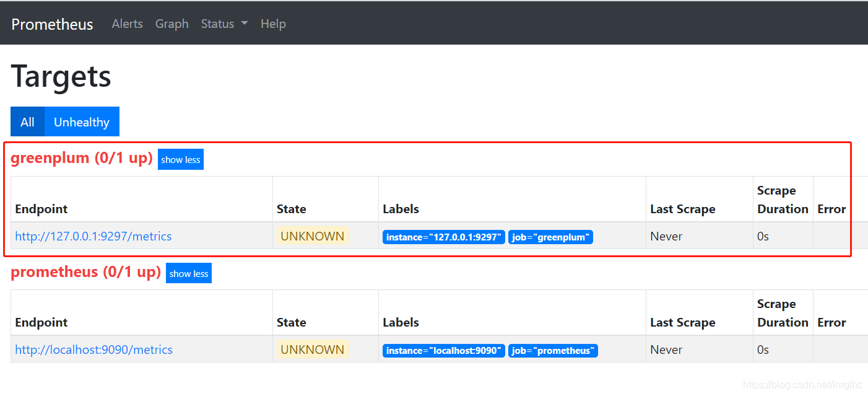This screenshot has height=396, width=868.
Task: Click the job="greenplum" label badge
Action: (550, 237)
